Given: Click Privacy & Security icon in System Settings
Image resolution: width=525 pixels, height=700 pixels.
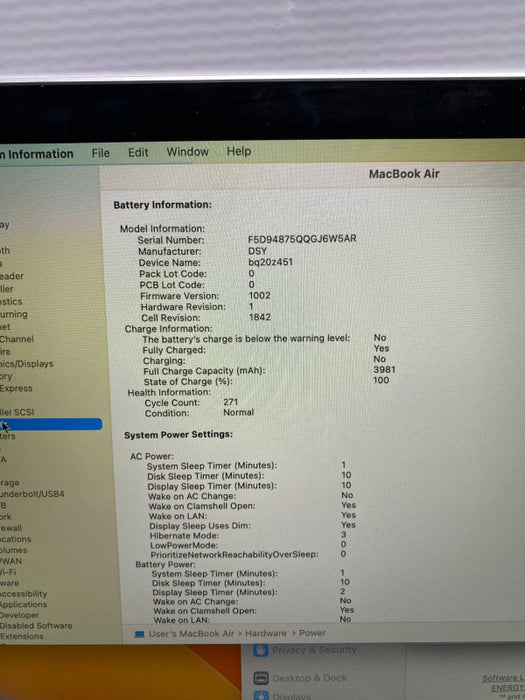Looking at the screenshot, I should 260,650.
